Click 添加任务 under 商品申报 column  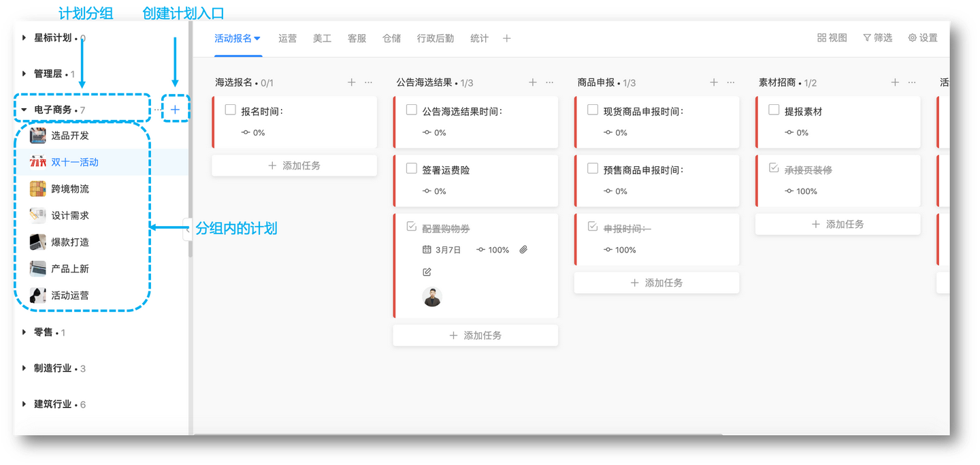[x=657, y=283]
